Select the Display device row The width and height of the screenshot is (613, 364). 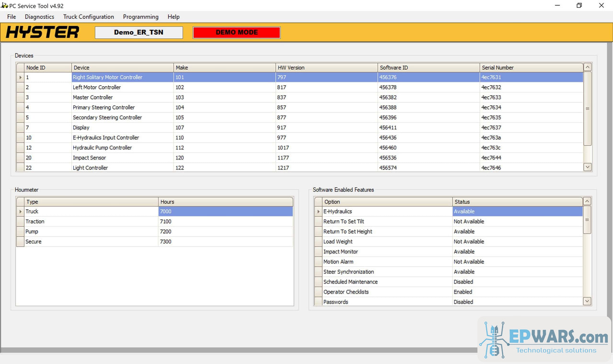coord(300,127)
